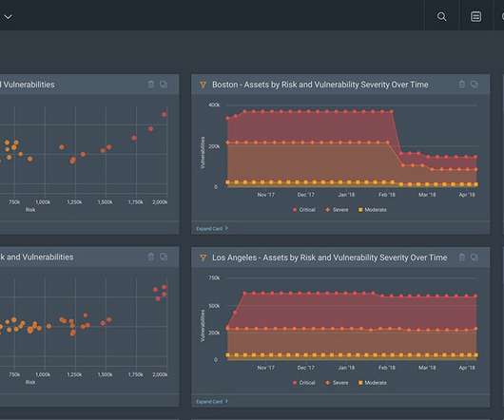504x420 pixels.
Task: Copy the lower-left Vulnerabilities scatter card
Action: click(x=164, y=257)
